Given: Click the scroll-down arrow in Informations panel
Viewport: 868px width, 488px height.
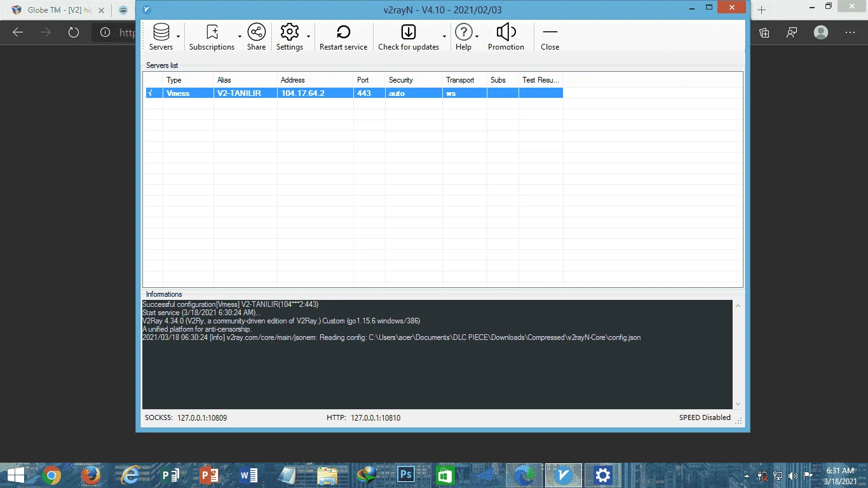Looking at the screenshot, I should pyautogui.click(x=738, y=404).
